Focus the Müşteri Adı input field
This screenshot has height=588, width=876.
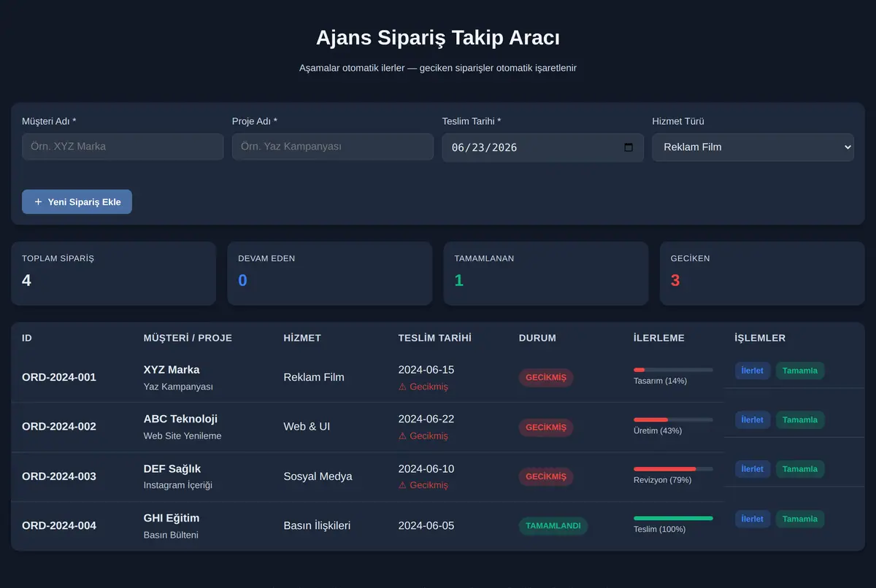coord(123,147)
